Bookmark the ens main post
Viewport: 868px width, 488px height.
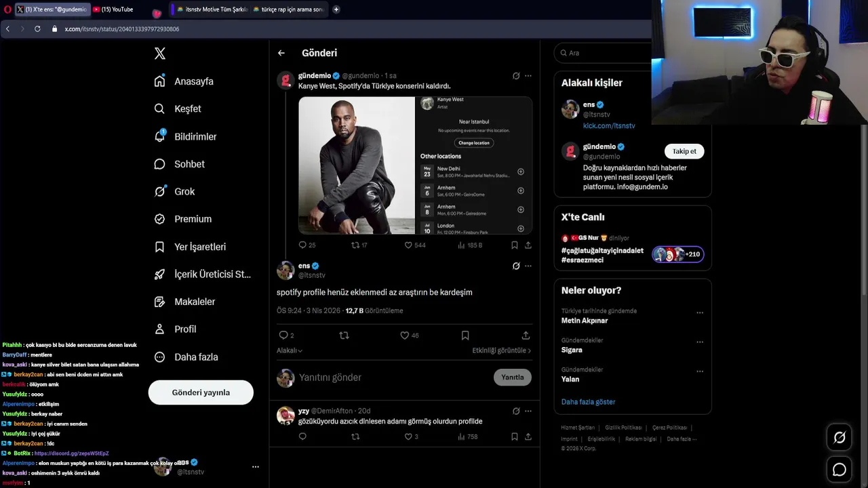(x=465, y=335)
